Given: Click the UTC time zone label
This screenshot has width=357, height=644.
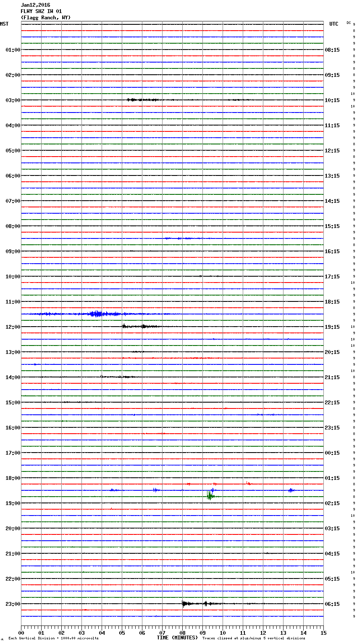Looking at the screenshot, I should 333,24.
